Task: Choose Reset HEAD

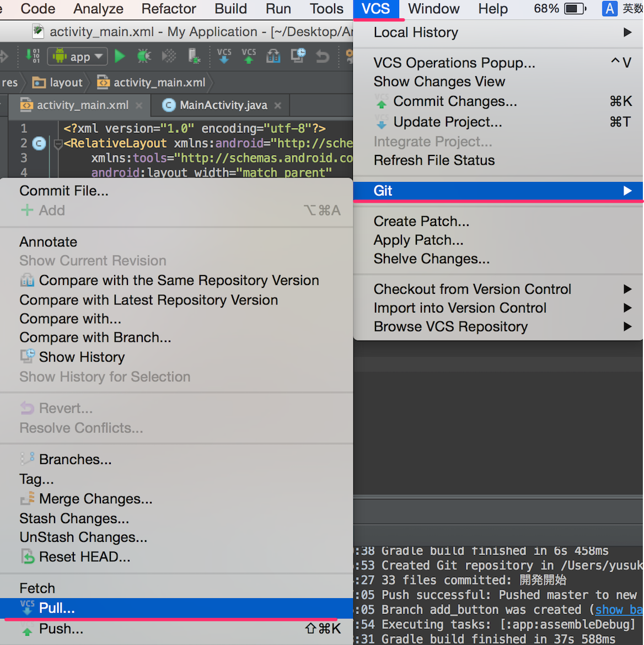Action: click(176, 557)
